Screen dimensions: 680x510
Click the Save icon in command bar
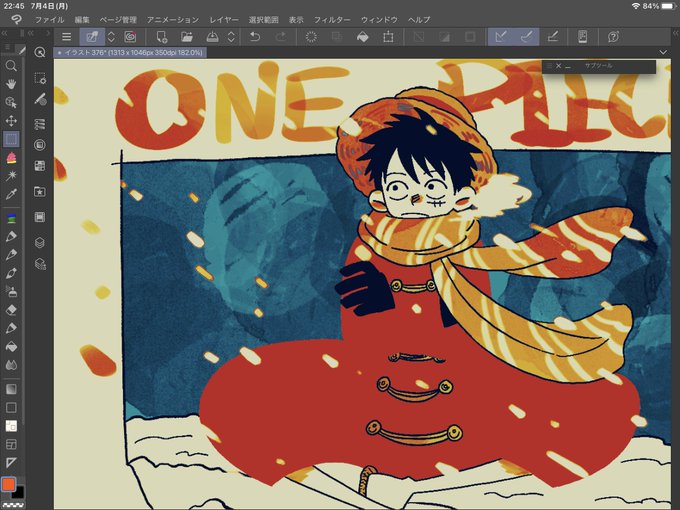pos(212,37)
